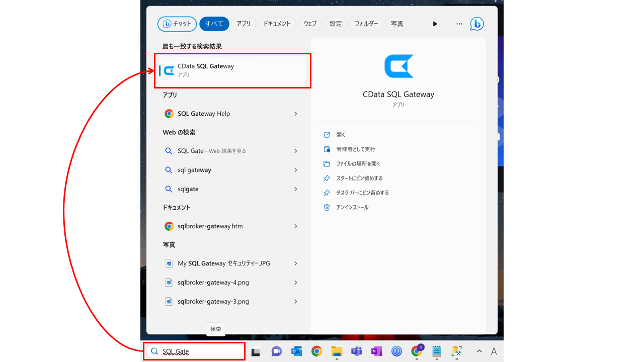Expand the sqlbroker-gateway-4.png arrow
644x362 pixels.
(296, 283)
